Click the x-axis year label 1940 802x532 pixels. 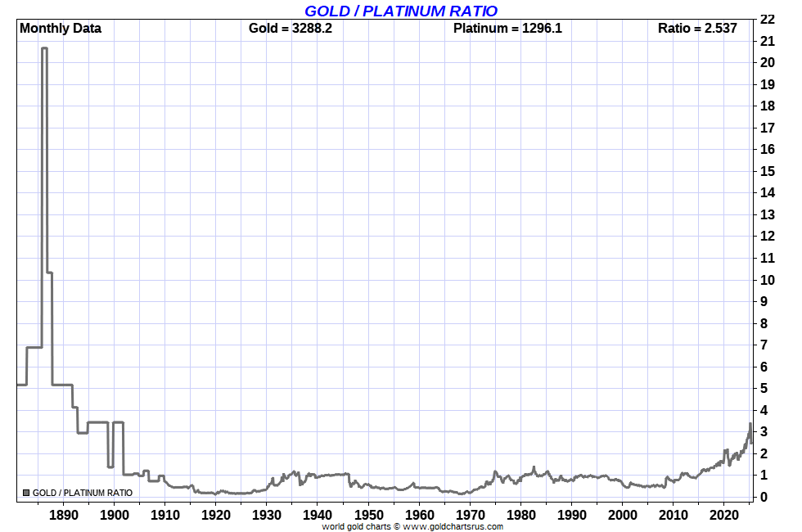click(318, 515)
